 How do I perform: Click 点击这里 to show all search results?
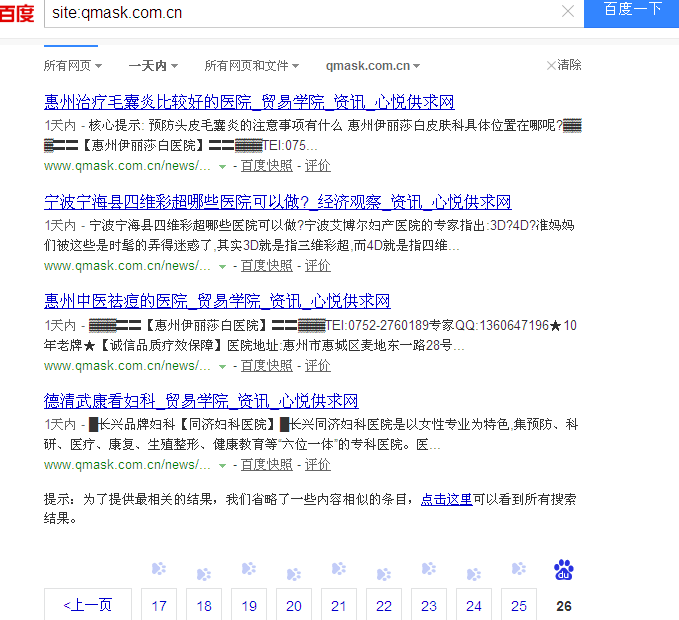(446, 500)
